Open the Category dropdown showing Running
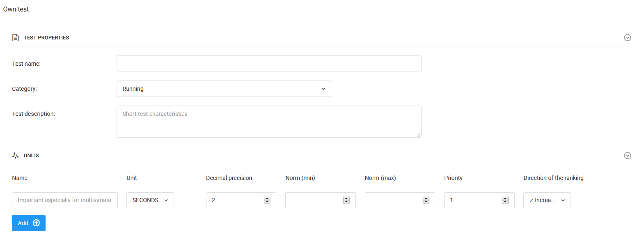 coord(224,89)
